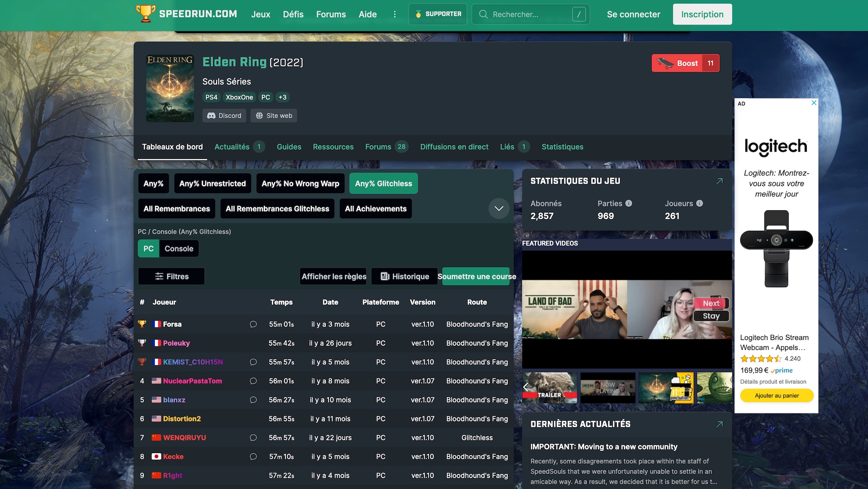Click the search magnifier icon
This screenshot has height=489, width=868.
pos(483,14)
